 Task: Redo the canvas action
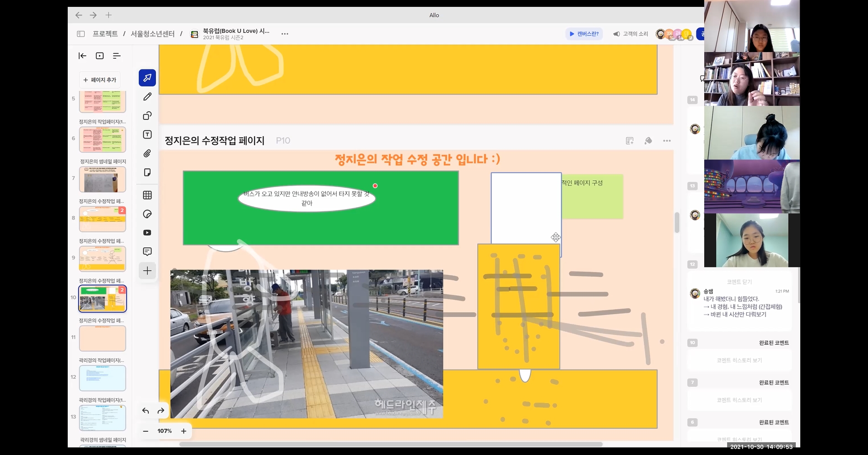[161, 411]
